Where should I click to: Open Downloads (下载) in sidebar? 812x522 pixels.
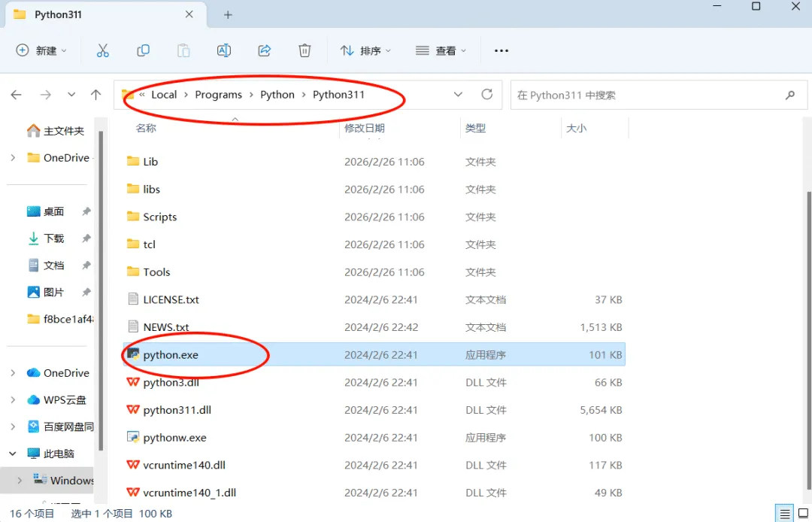click(x=46, y=238)
